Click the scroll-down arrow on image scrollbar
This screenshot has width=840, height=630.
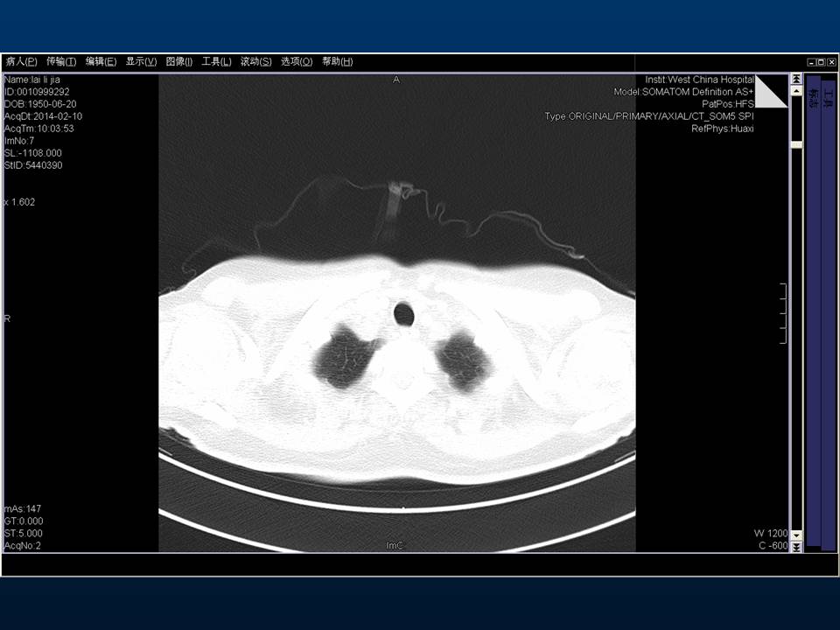(796, 534)
